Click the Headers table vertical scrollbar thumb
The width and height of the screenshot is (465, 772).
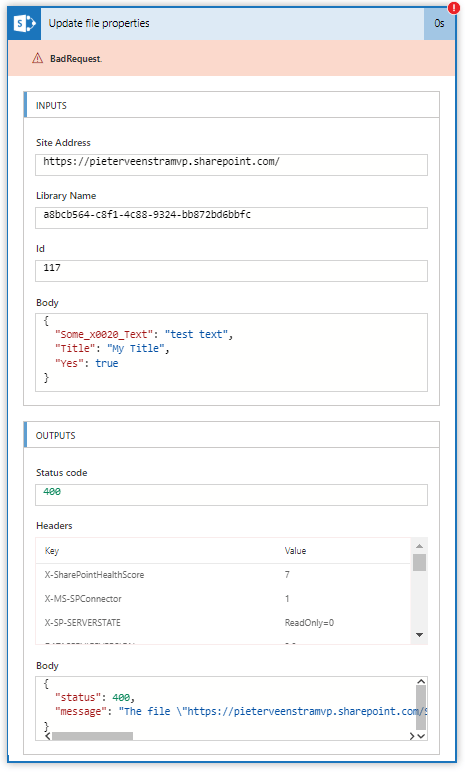click(420, 562)
